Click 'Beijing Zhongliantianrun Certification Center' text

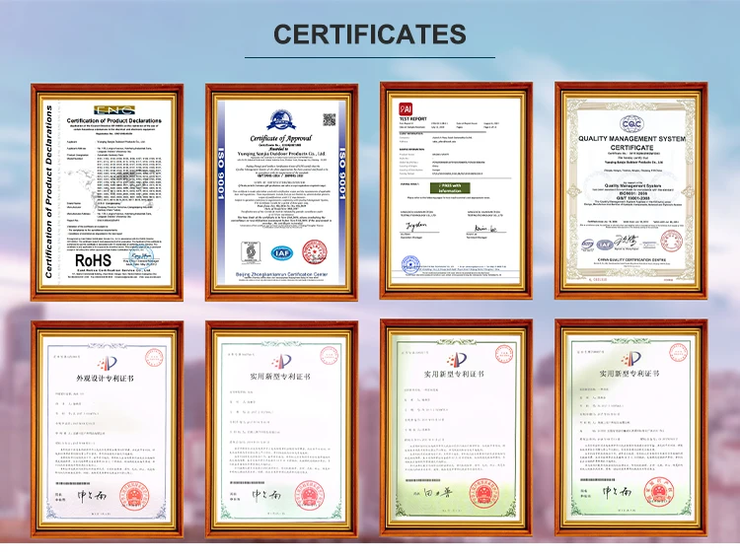coord(282,274)
